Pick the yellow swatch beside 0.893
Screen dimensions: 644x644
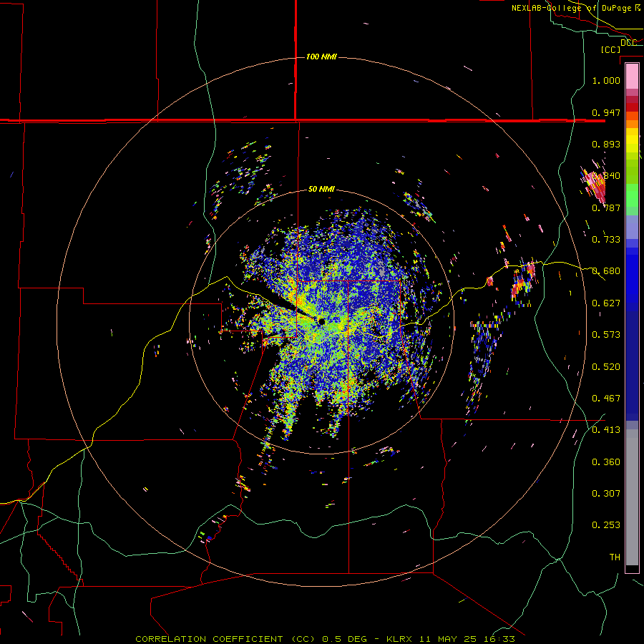[632, 144]
